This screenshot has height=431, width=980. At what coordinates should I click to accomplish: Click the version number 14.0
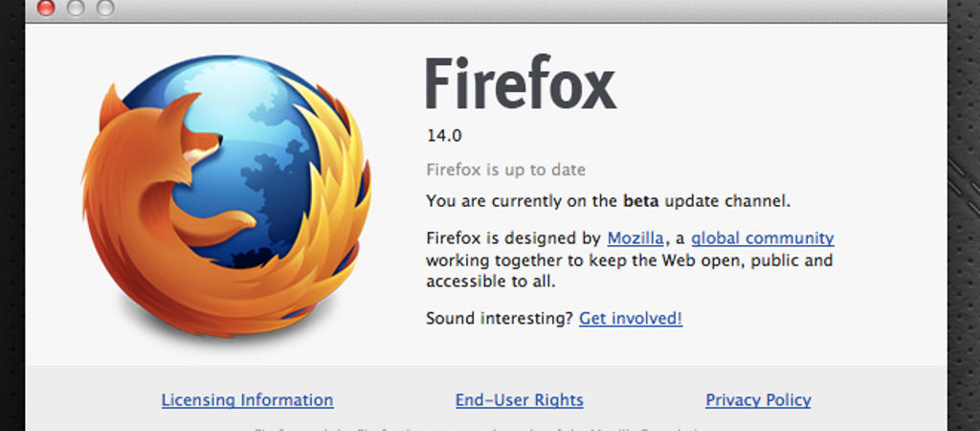pyautogui.click(x=444, y=135)
